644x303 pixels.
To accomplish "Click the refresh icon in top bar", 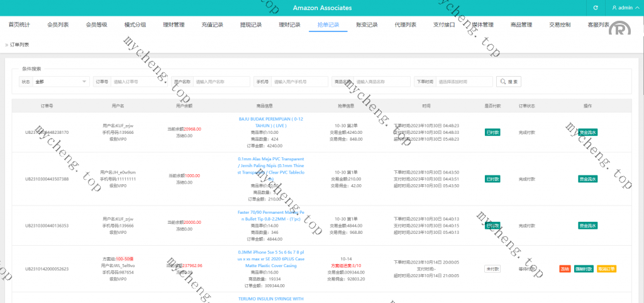I will tap(595, 8).
